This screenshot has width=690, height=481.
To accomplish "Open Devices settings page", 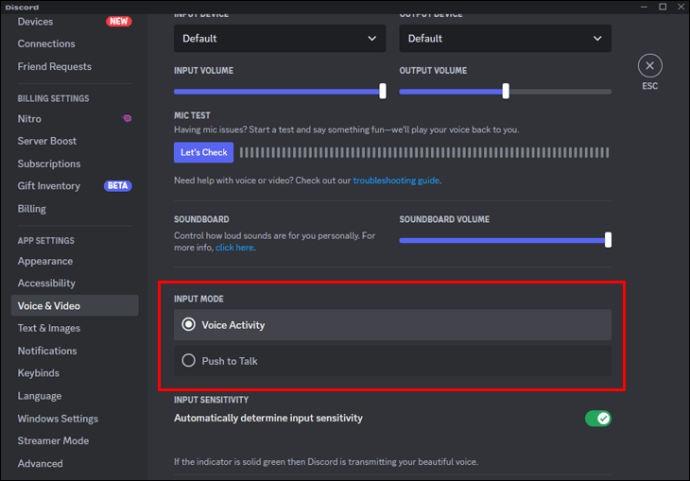I will 35,22.
